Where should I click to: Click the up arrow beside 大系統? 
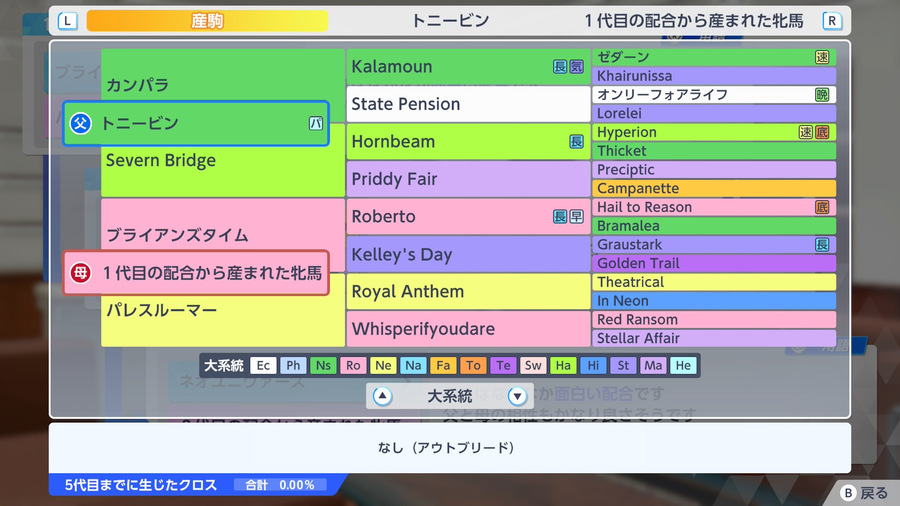pyautogui.click(x=382, y=396)
